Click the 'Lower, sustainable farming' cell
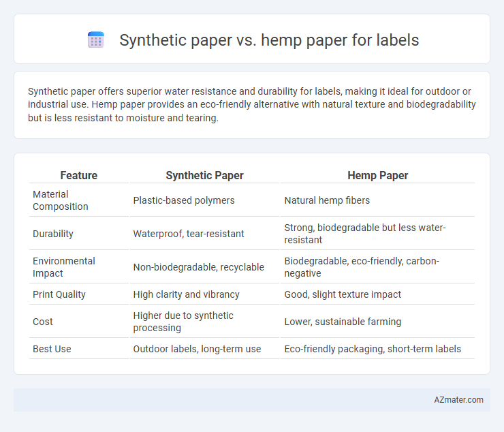This screenshot has width=504, height=432. tap(378, 322)
